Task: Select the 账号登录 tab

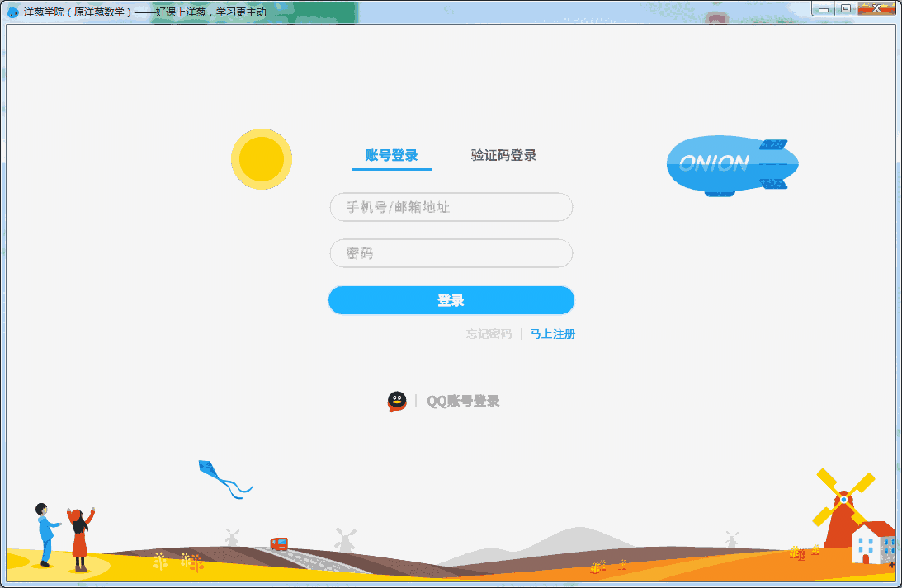Action: (x=392, y=155)
